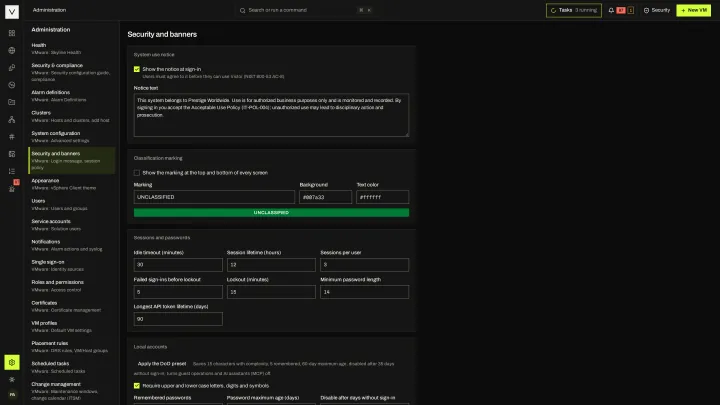Apply the DoD preset
The width and height of the screenshot is (720, 405).
point(162,364)
